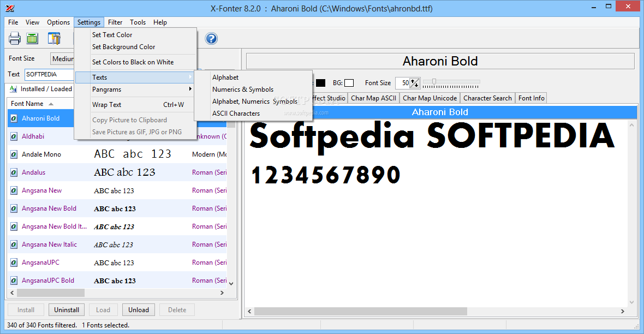Expand the Texts submenu arrow
Image resolution: width=644 pixels, height=334 pixels.
click(x=190, y=77)
